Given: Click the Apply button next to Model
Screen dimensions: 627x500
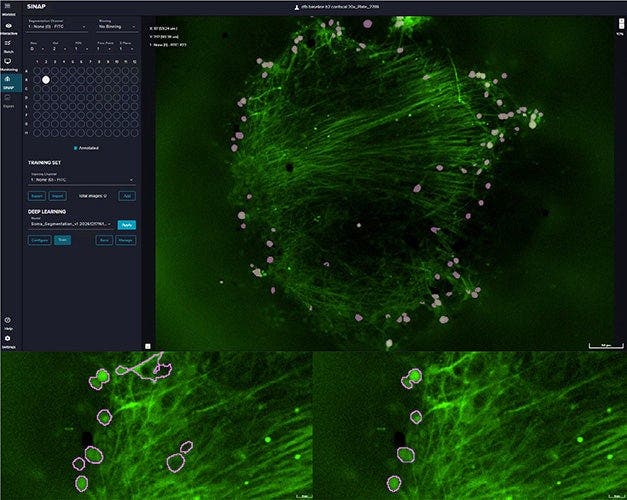Looking at the screenshot, I should pyautogui.click(x=127, y=225).
